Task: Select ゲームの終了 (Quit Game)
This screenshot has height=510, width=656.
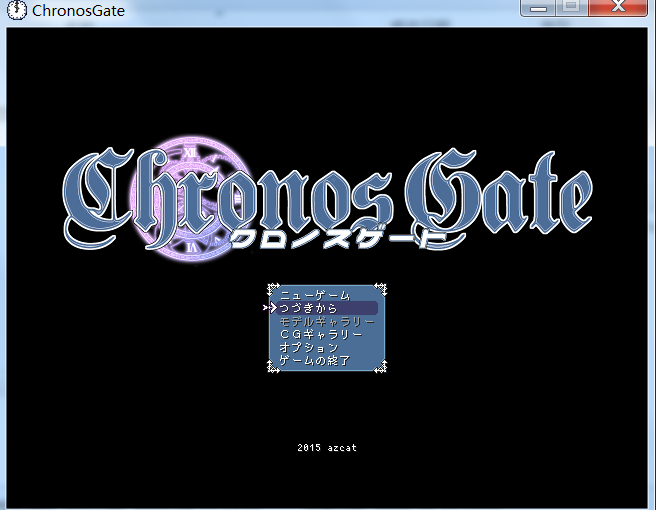Action: pyautogui.click(x=315, y=360)
